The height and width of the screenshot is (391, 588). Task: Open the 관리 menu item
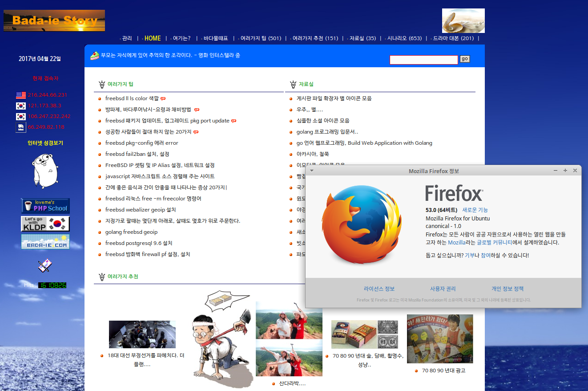coord(127,38)
